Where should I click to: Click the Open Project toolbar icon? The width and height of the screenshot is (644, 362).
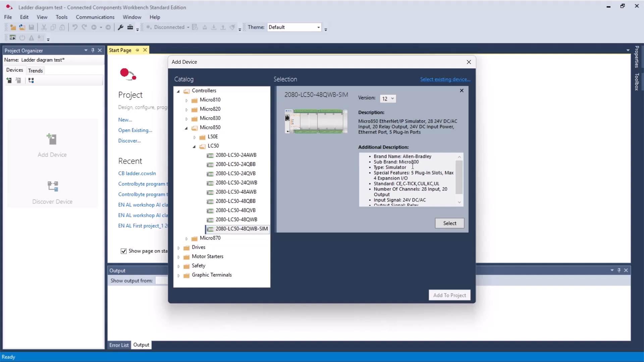pos(22,27)
